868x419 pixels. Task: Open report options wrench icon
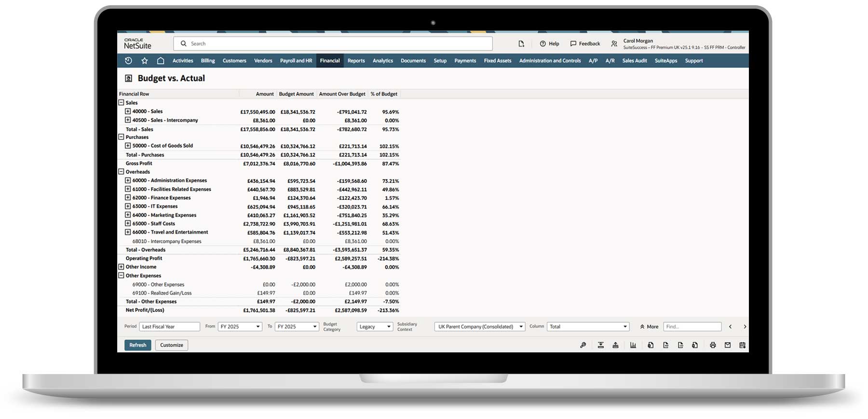coord(583,345)
